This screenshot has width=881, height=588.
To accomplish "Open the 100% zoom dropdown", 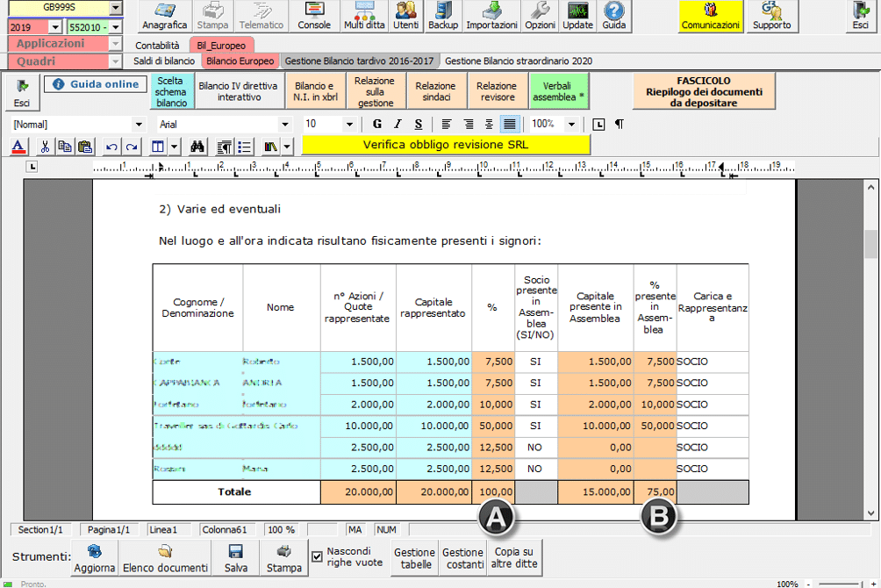I will click(x=571, y=125).
